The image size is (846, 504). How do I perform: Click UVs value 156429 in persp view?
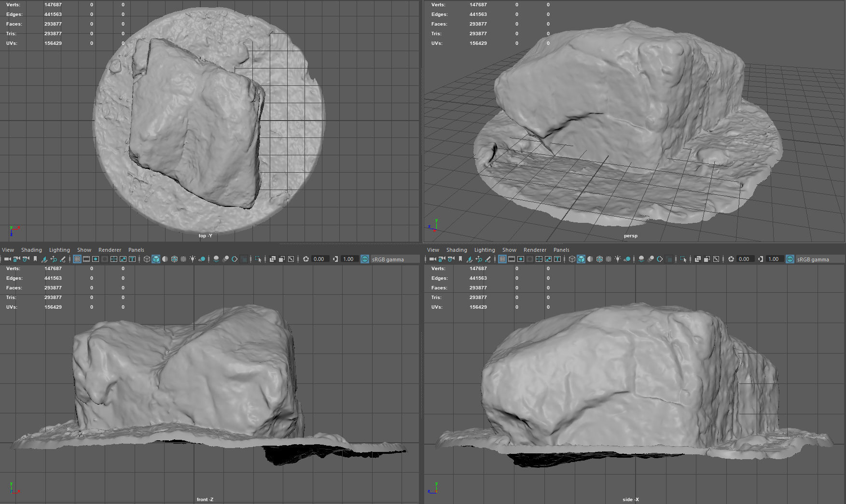click(478, 43)
